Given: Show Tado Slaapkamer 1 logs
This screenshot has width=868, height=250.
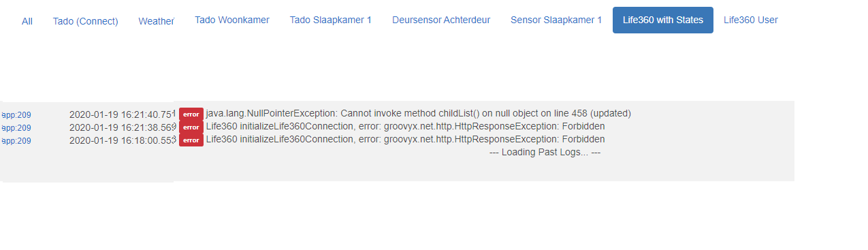Looking at the screenshot, I should click(331, 20).
